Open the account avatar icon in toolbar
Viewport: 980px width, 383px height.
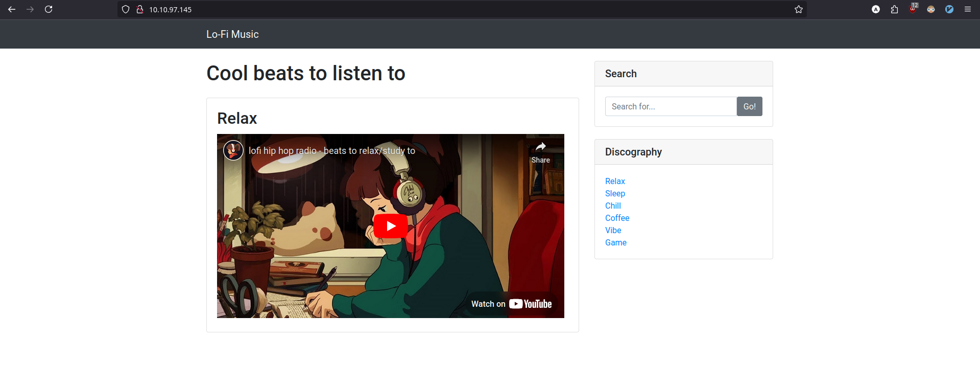(x=876, y=9)
